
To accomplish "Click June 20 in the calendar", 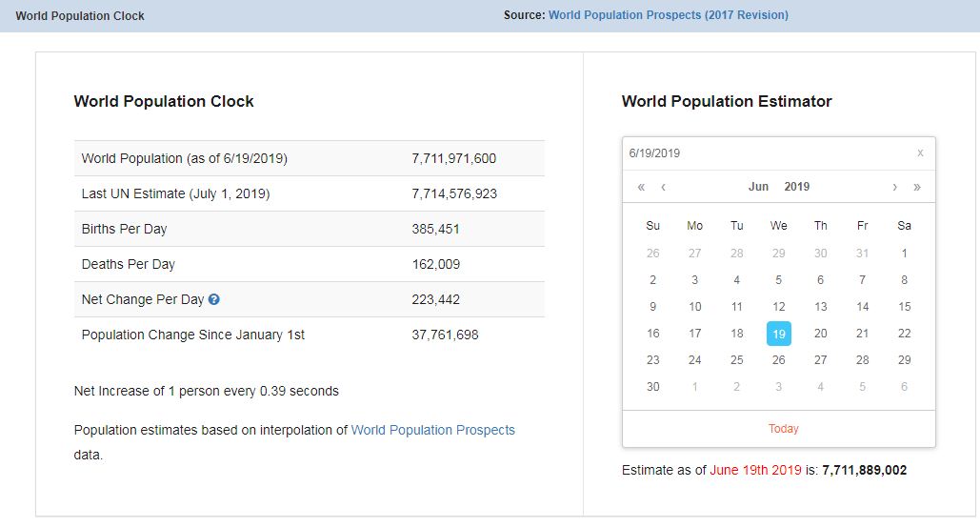I will (821, 334).
